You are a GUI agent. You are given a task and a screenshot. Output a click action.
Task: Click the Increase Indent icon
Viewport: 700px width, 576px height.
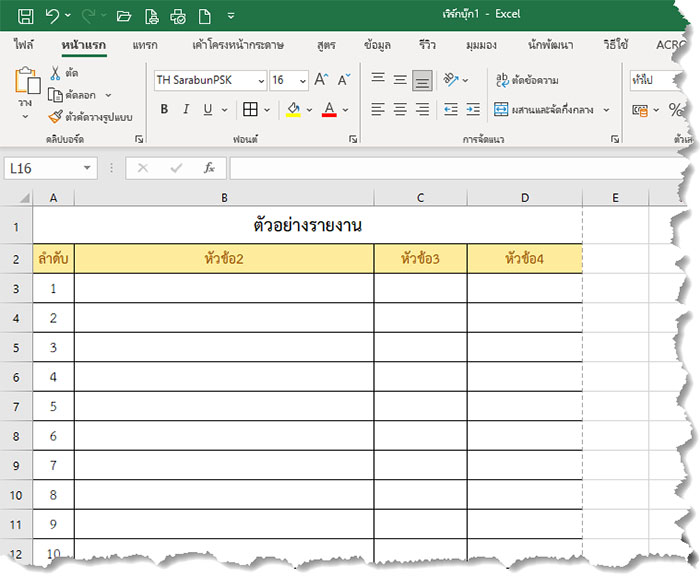(x=474, y=110)
